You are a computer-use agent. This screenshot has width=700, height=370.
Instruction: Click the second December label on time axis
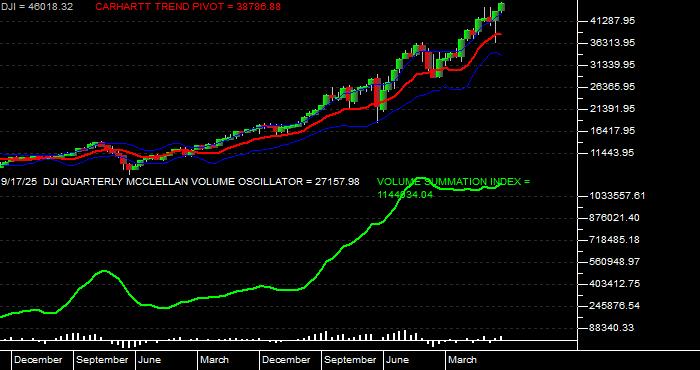(286, 360)
